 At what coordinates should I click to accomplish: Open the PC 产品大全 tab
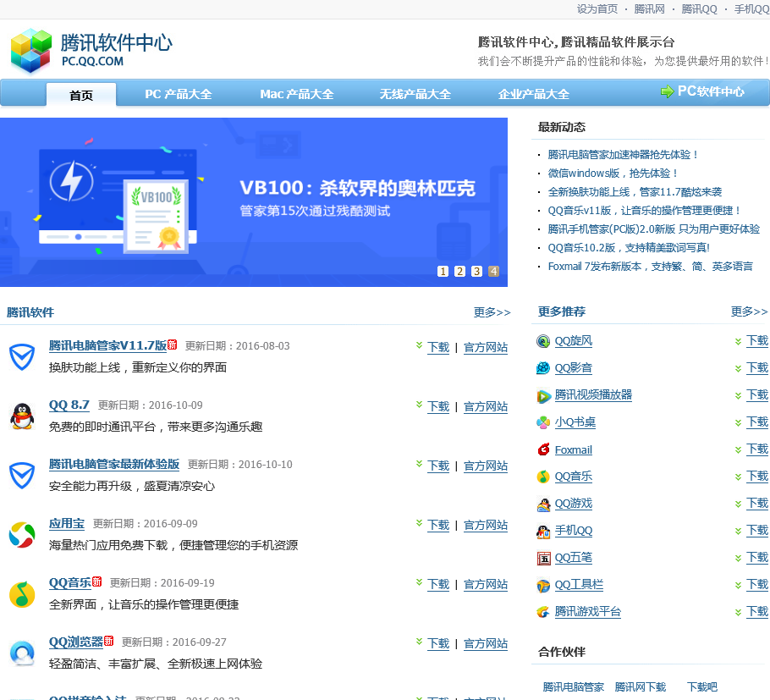click(179, 94)
